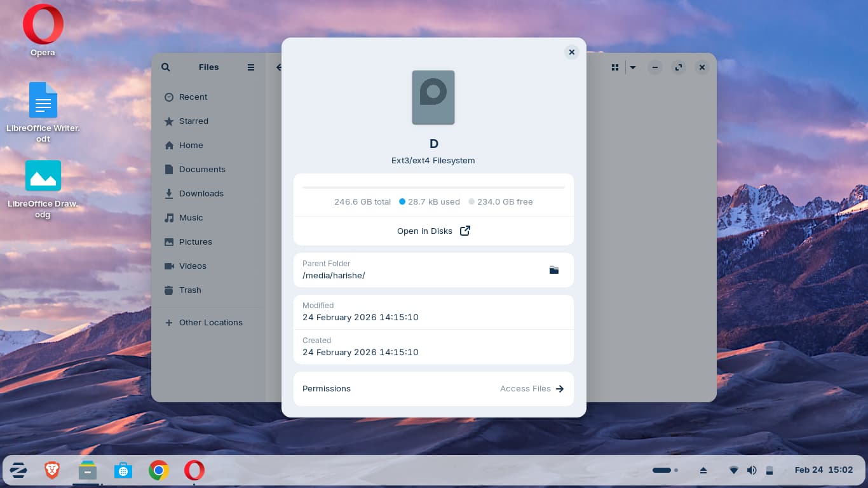Click the search icon in Files
The height and width of the screenshot is (488, 868).
(x=166, y=67)
